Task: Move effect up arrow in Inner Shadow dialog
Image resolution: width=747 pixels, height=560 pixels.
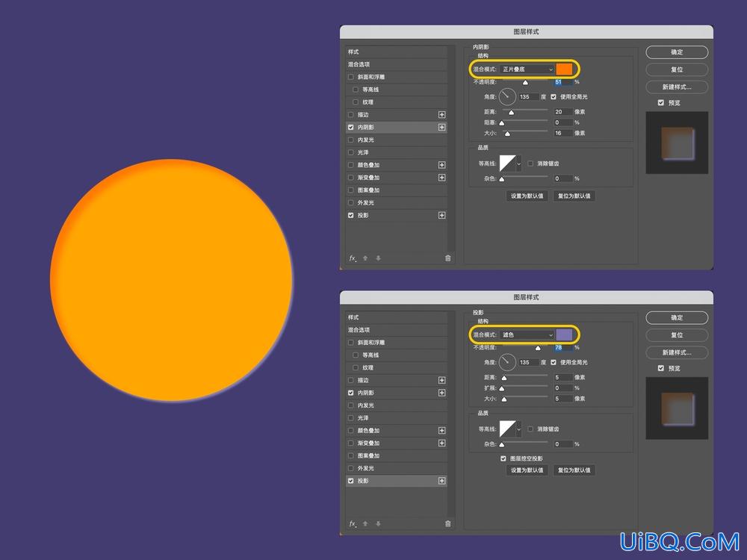Action: (x=365, y=258)
